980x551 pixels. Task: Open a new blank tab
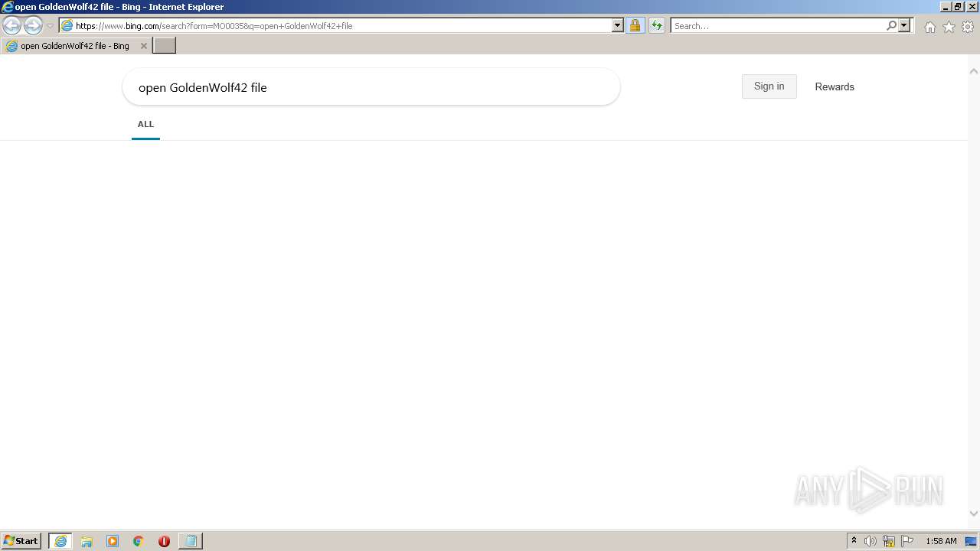pos(165,46)
